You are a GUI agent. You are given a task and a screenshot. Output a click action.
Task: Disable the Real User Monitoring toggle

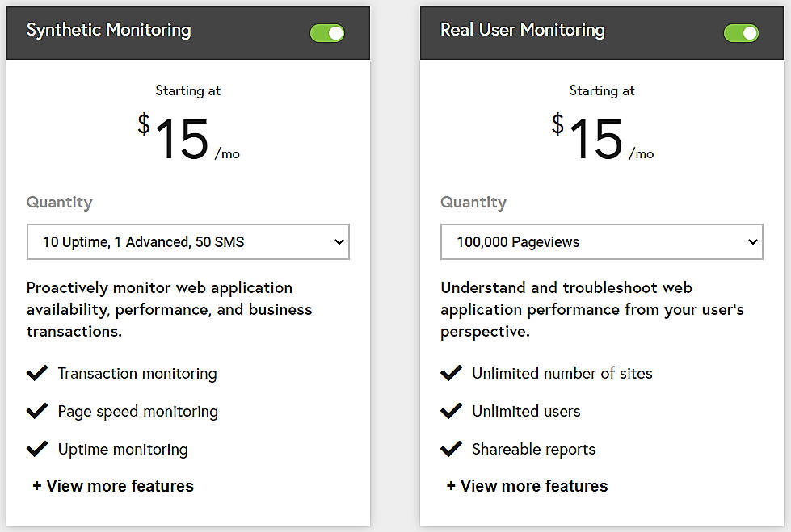click(741, 33)
